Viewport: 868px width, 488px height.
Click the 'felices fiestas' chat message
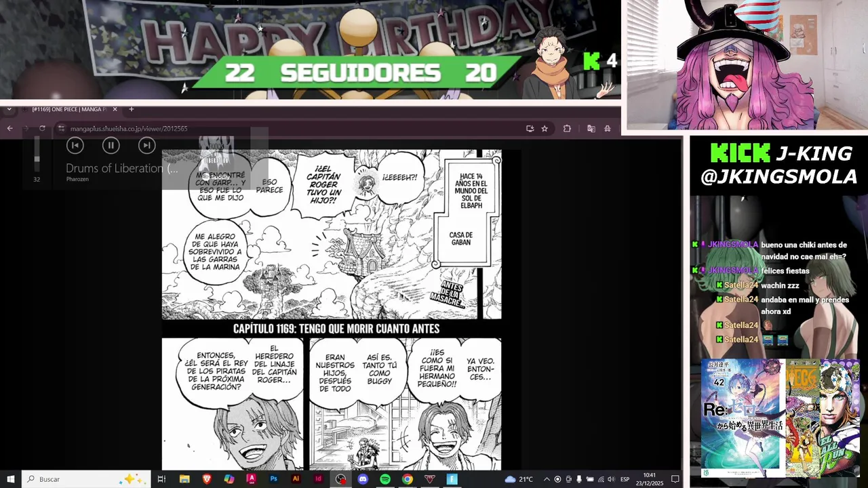785,271
